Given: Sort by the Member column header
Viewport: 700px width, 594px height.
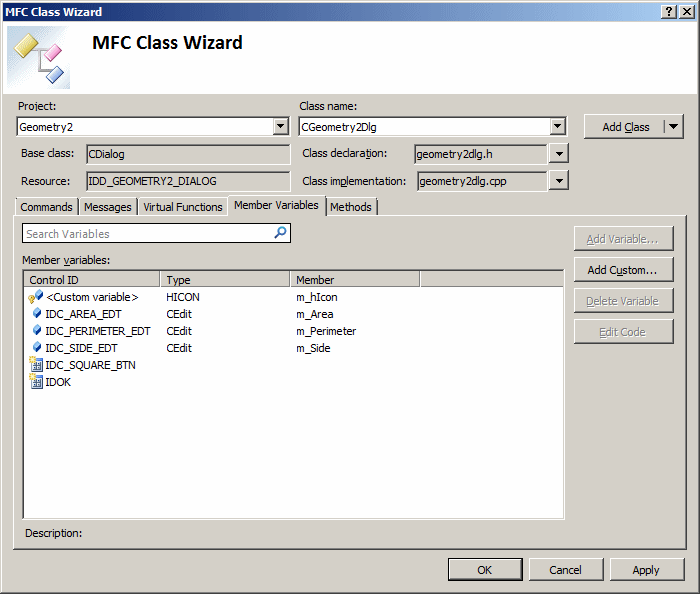Looking at the screenshot, I should click(355, 279).
